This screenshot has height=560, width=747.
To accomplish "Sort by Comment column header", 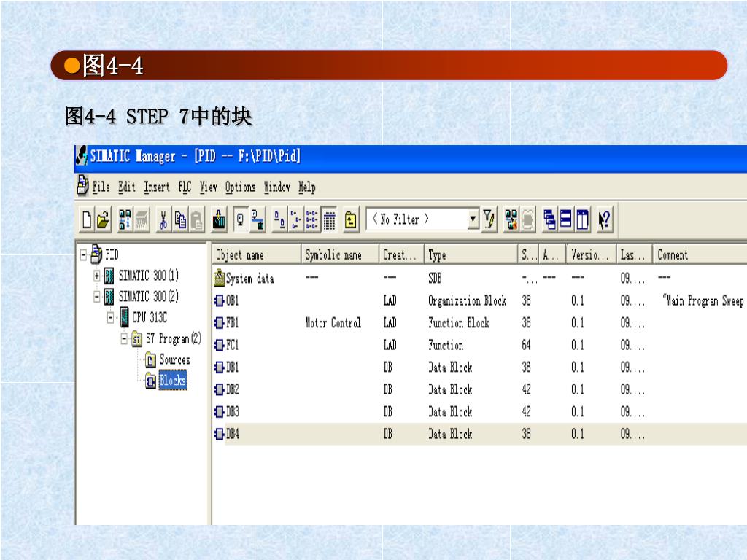I will click(x=700, y=255).
